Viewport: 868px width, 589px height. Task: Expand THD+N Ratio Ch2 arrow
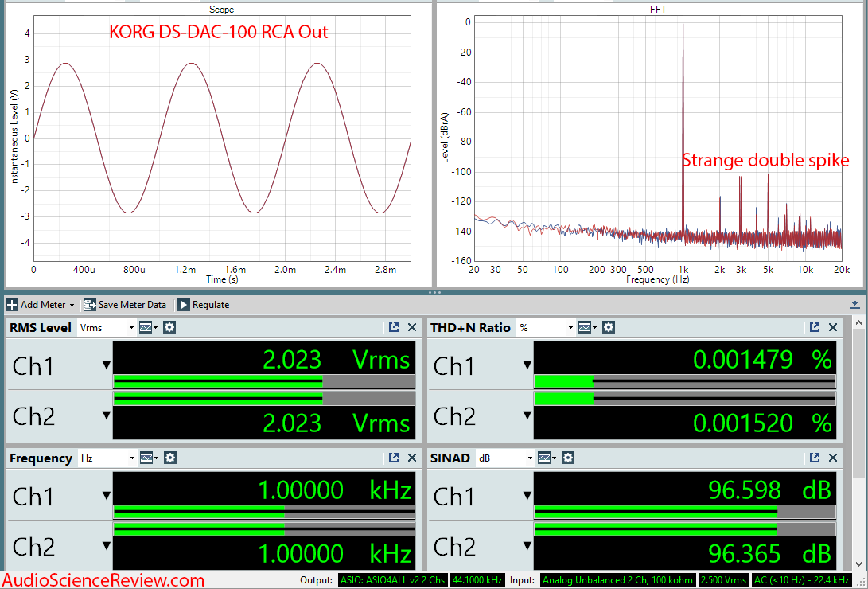point(527,415)
